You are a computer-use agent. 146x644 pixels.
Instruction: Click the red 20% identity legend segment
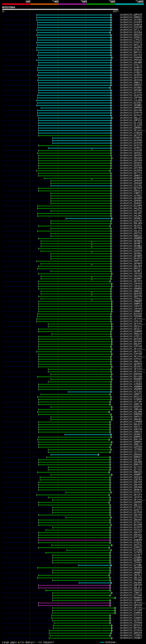coord(16,4)
